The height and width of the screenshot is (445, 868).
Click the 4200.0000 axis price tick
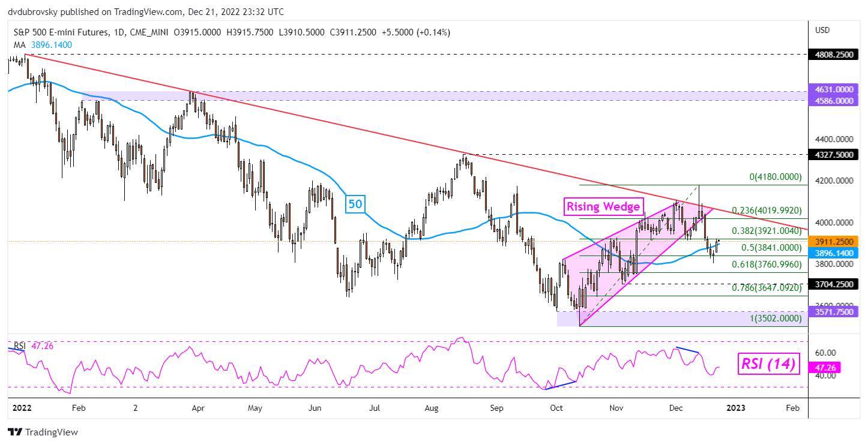(834, 181)
